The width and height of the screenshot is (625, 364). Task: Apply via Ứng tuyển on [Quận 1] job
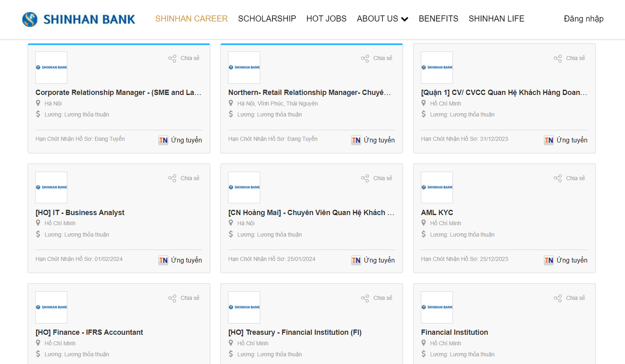[572, 140]
